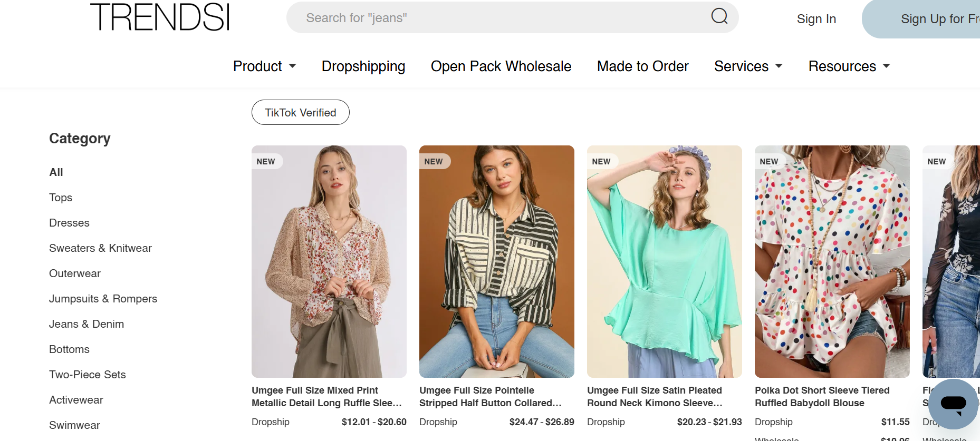Open the Swimwear category
The image size is (980, 441).
point(74,425)
